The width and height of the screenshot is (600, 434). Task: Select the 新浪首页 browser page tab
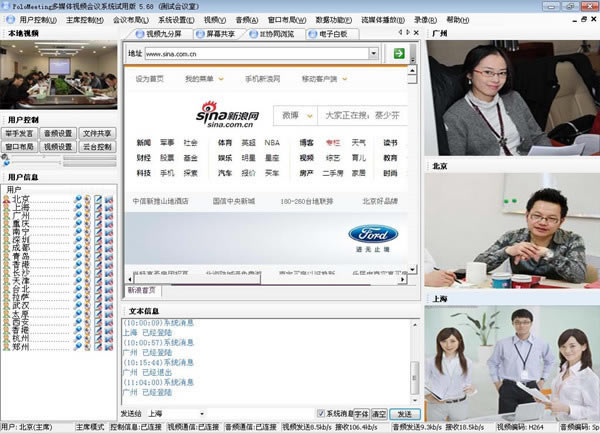[142, 290]
